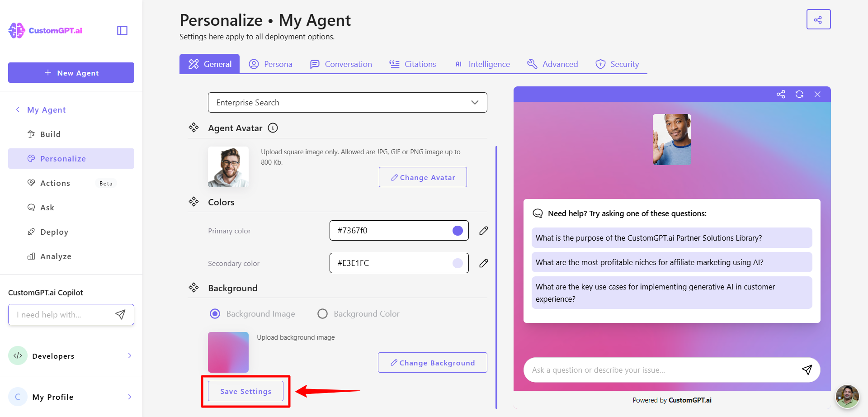The width and height of the screenshot is (868, 417).
Task: Switch to the General tab
Action: click(x=210, y=64)
